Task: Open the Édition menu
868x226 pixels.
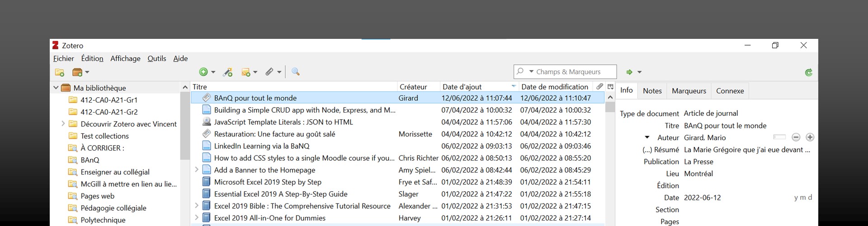Action: pos(92,59)
